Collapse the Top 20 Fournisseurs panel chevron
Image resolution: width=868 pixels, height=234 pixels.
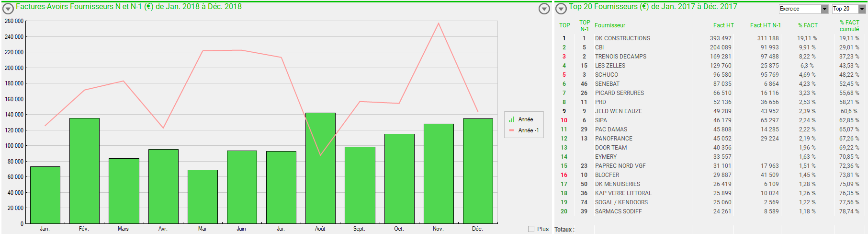(x=561, y=8)
